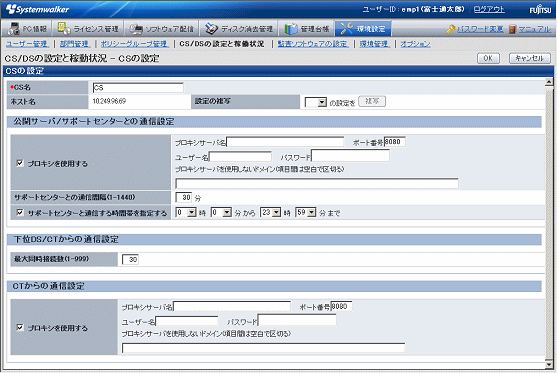Click 最大同時接続数 field

point(130,260)
